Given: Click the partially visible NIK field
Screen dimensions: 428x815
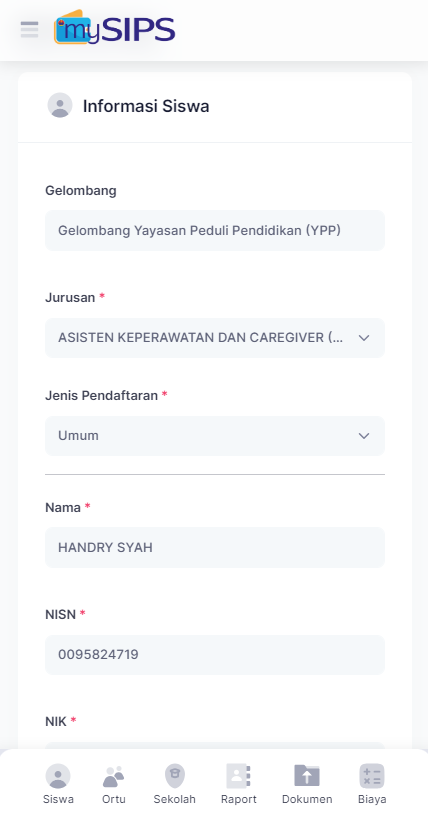Looking at the screenshot, I should tap(215, 746).
